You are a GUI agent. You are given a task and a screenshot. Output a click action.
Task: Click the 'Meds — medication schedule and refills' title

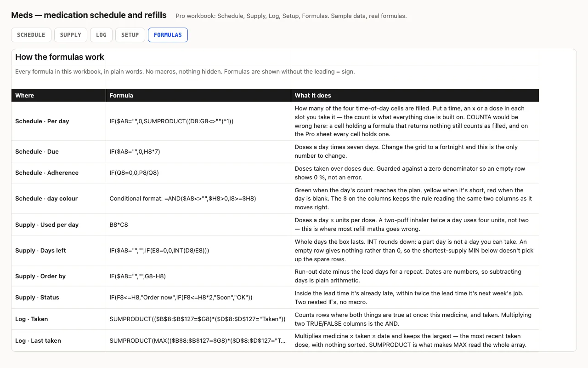(89, 15)
